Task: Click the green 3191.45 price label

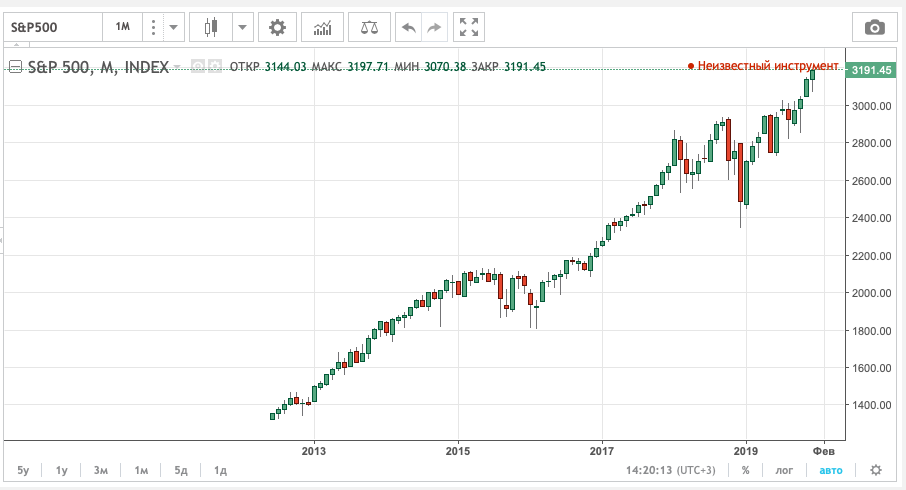Action: 871,70
